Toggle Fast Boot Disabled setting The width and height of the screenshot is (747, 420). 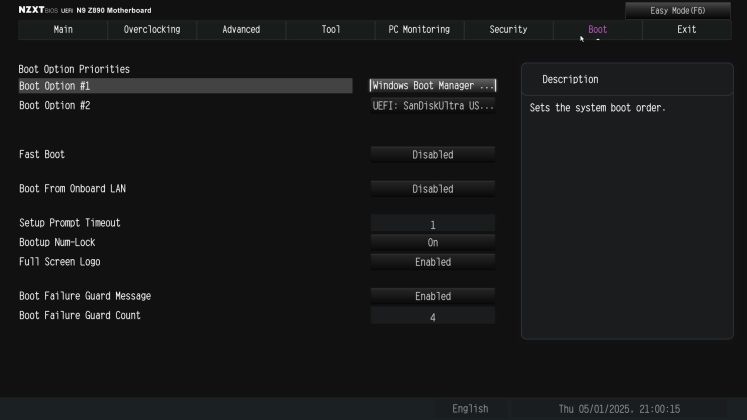point(433,155)
